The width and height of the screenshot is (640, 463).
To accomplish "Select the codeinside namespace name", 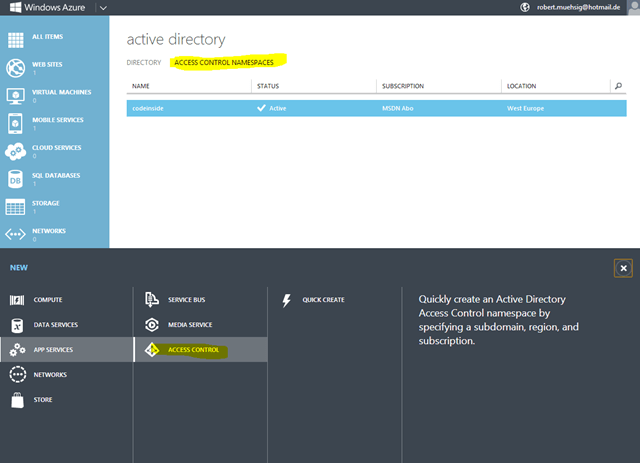I will pyautogui.click(x=148, y=108).
